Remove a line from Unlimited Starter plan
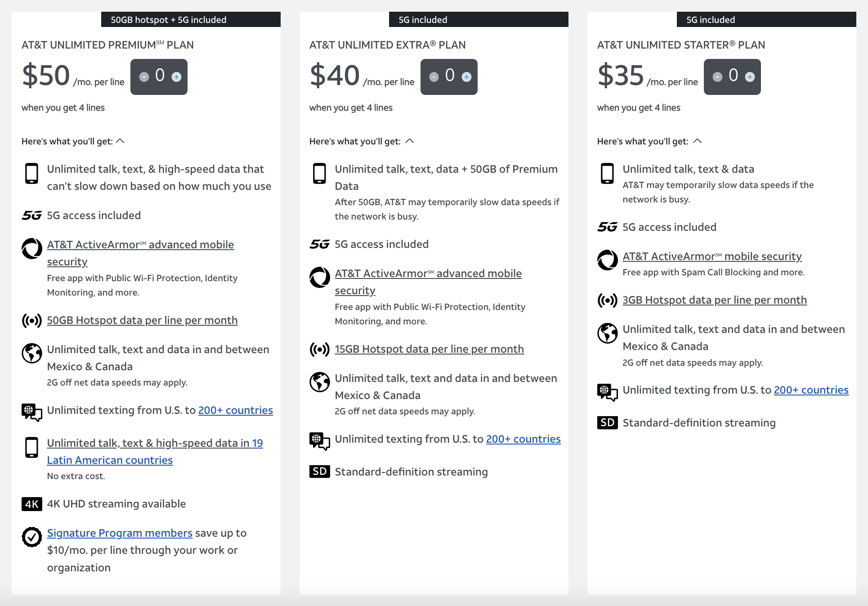 pos(718,77)
